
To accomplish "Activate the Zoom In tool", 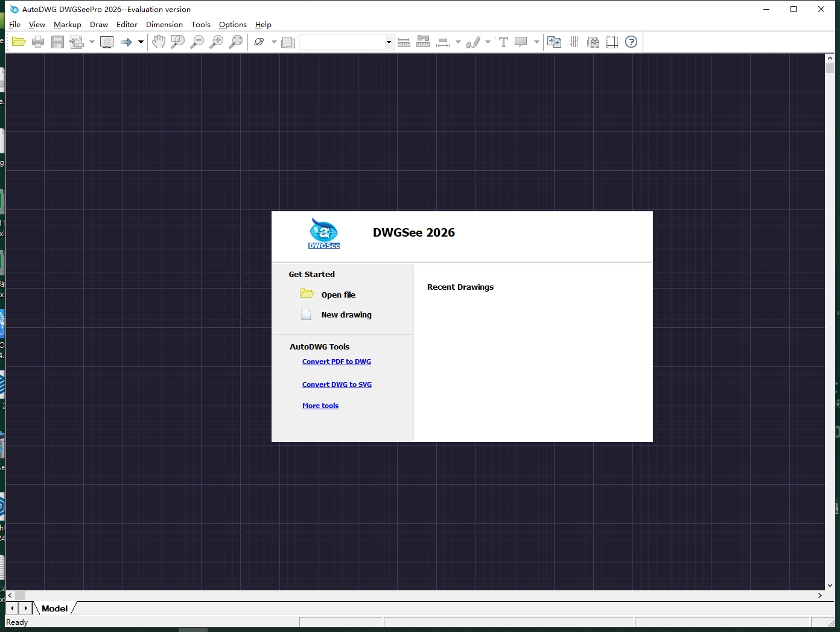I will click(217, 42).
